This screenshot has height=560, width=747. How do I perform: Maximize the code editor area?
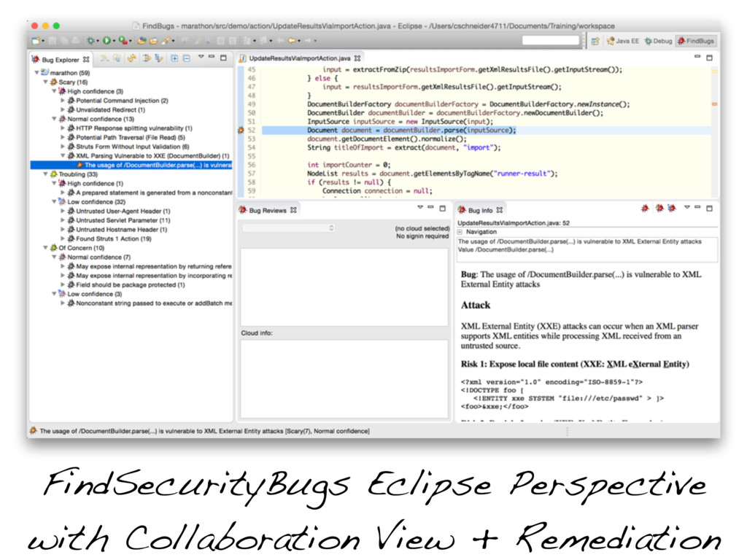[709, 58]
